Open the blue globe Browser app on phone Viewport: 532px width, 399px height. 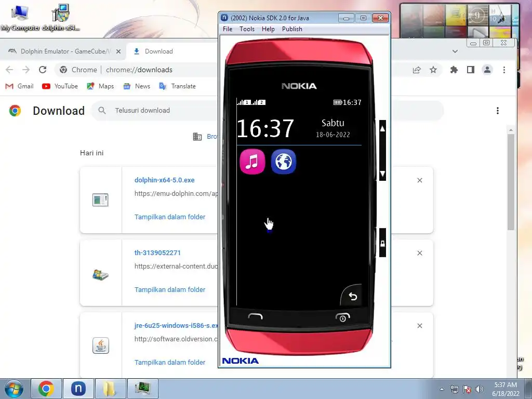284,162
